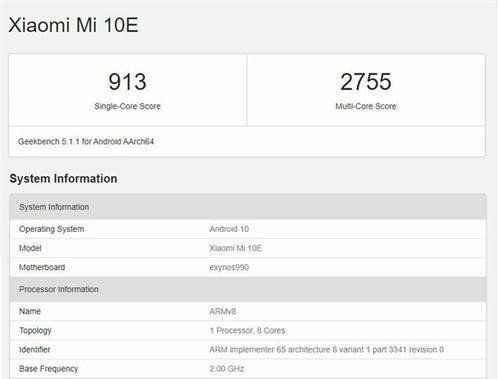Click the bold System Information heading
Image resolution: width=500 pixels, height=379 pixels.
63,179
